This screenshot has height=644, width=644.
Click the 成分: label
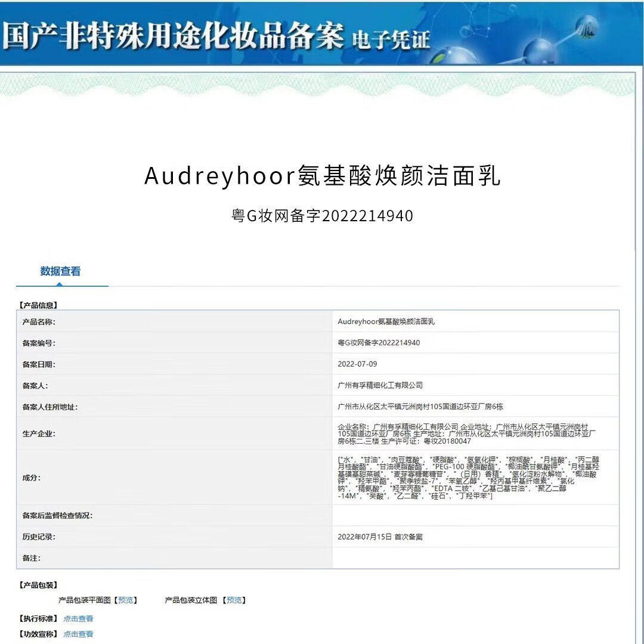(x=31, y=478)
